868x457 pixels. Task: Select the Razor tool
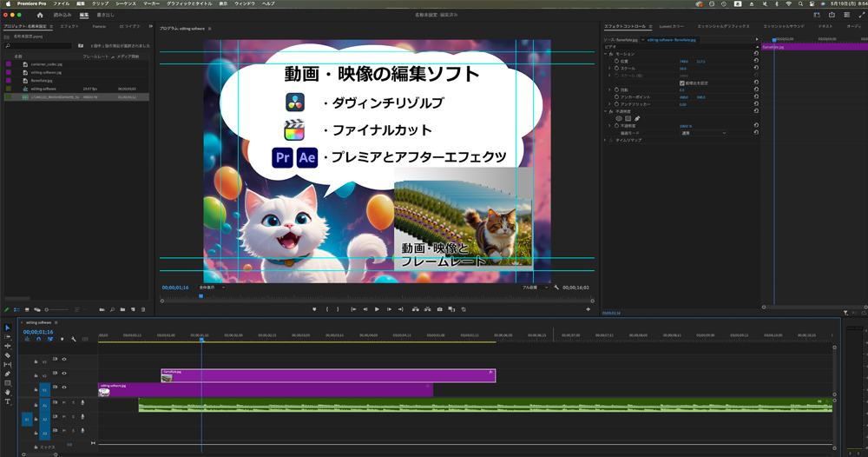click(x=7, y=355)
